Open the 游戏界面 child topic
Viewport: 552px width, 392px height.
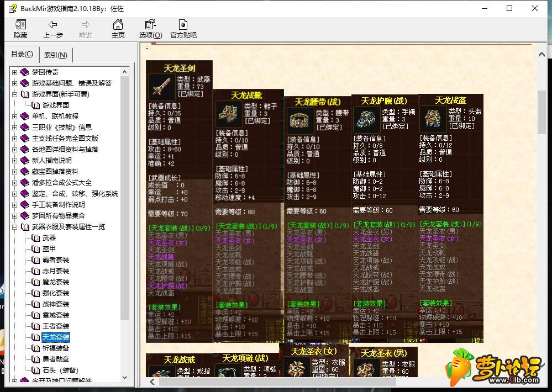pos(56,105)
